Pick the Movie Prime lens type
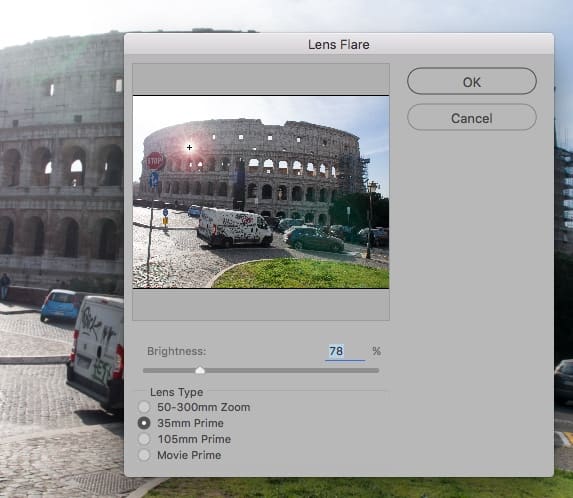 tap(144, 455)
